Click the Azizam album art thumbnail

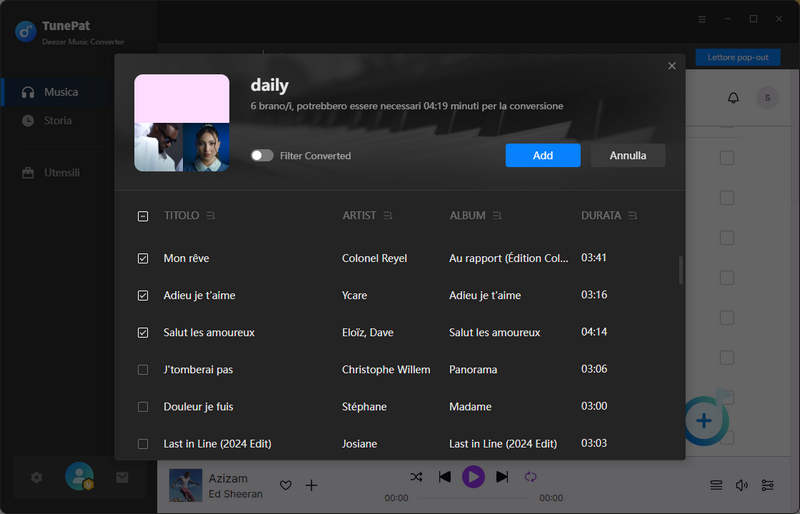pos(185,485)
